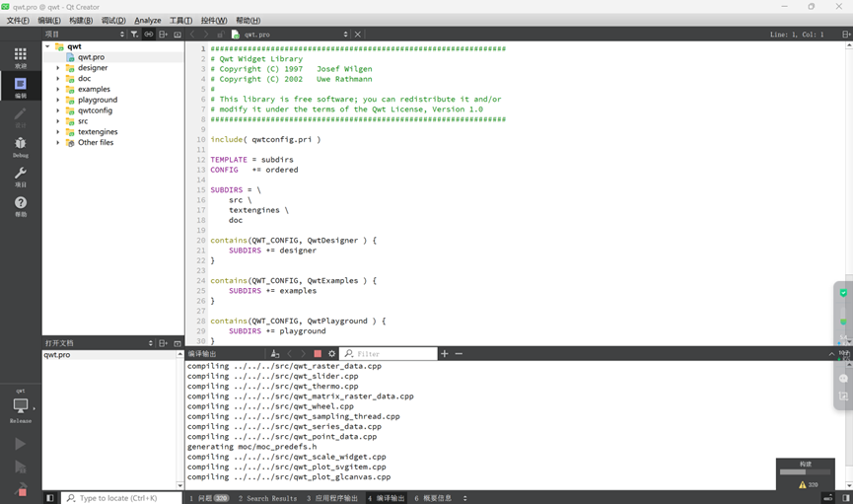Go to previous item in compile output
Screen dimensions: 853x504
click(x=289, y=354)
